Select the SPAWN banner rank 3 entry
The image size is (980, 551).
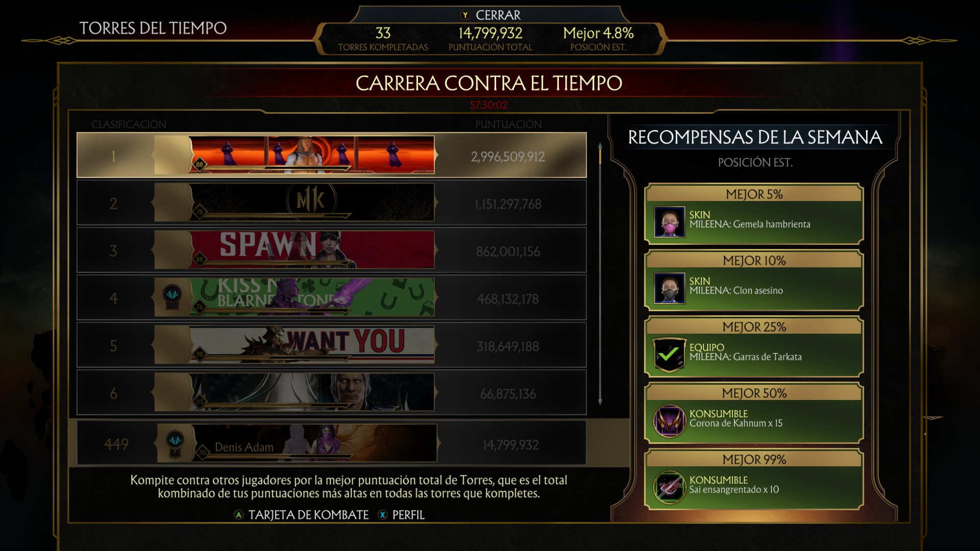(331, 250)
